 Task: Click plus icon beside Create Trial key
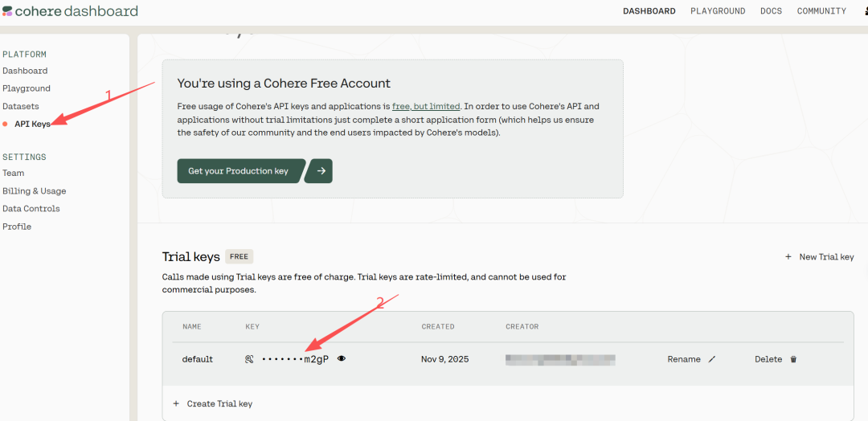[x=177, y=403]
